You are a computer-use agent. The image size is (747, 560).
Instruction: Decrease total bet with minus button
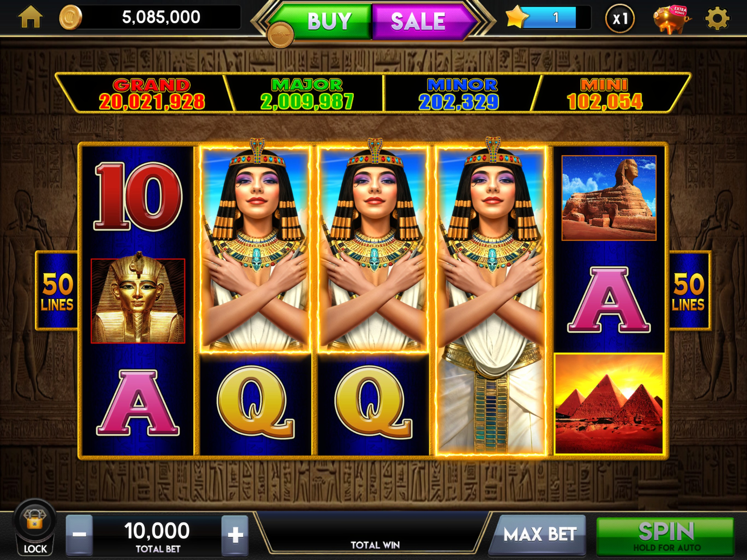click(79, 534)
